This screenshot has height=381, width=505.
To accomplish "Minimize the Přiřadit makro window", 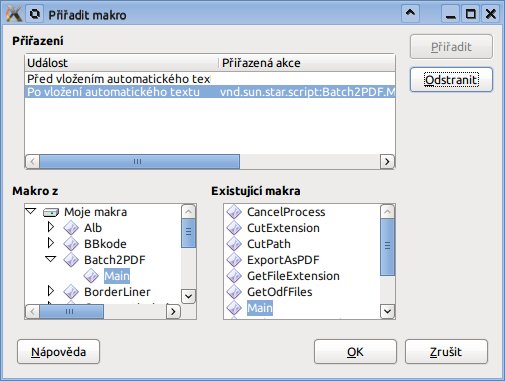I will pos(451,14).
